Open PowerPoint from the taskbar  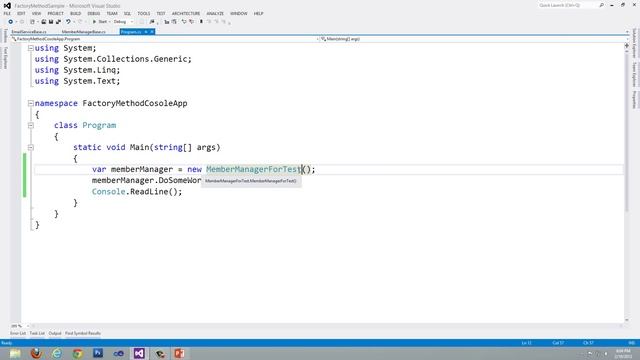(180, 353)
